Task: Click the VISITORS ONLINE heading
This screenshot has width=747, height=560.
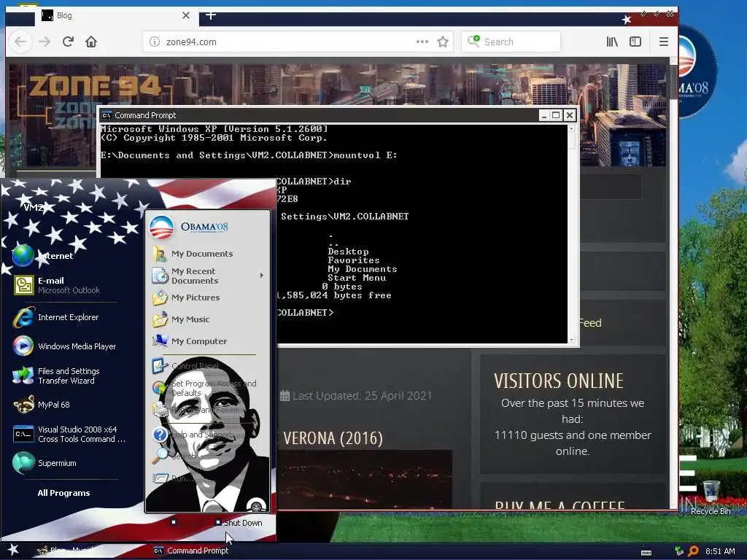Action: [x=558, y=381]
